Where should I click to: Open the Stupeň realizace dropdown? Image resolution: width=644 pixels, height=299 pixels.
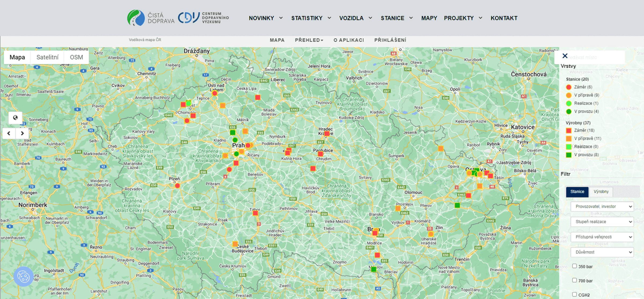click(602, 222)
